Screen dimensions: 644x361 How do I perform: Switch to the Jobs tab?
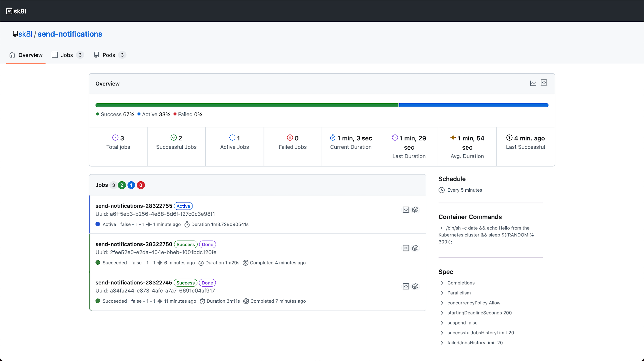(x=67, y=55)
